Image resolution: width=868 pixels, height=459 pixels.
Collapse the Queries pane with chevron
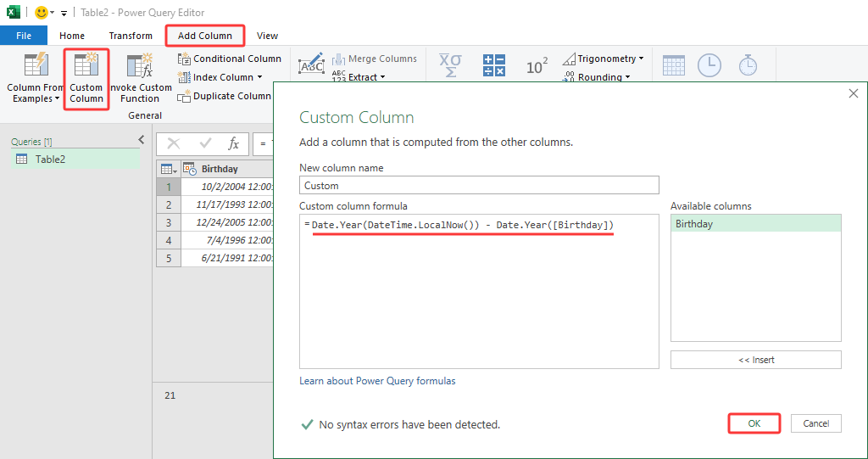pyautogui.click(x=141, y=140)
